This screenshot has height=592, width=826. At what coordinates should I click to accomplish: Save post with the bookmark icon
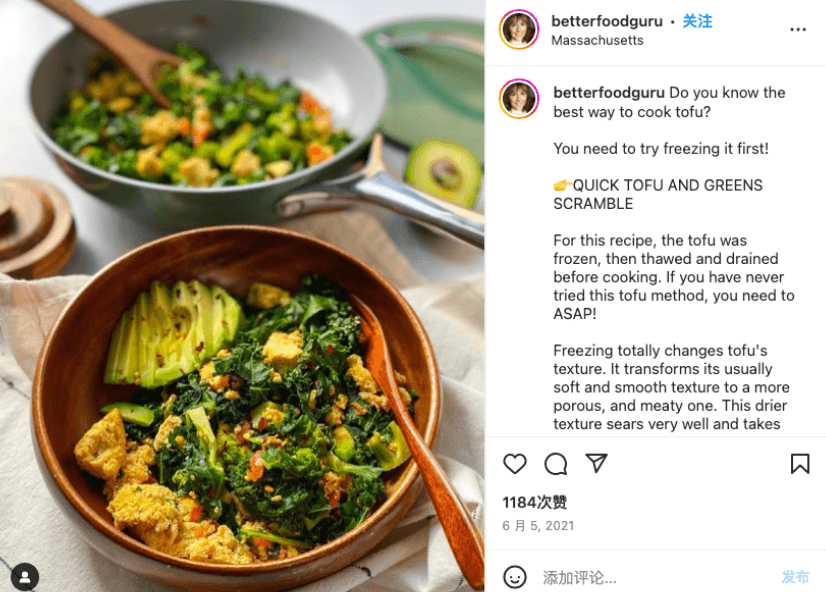click(x=800, y=463)
